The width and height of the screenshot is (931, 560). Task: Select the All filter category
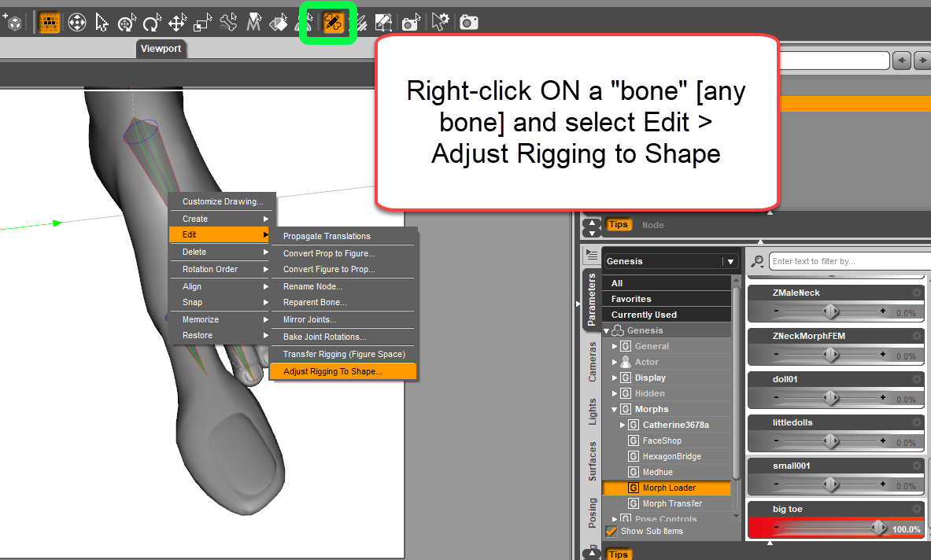pos(667,283)
